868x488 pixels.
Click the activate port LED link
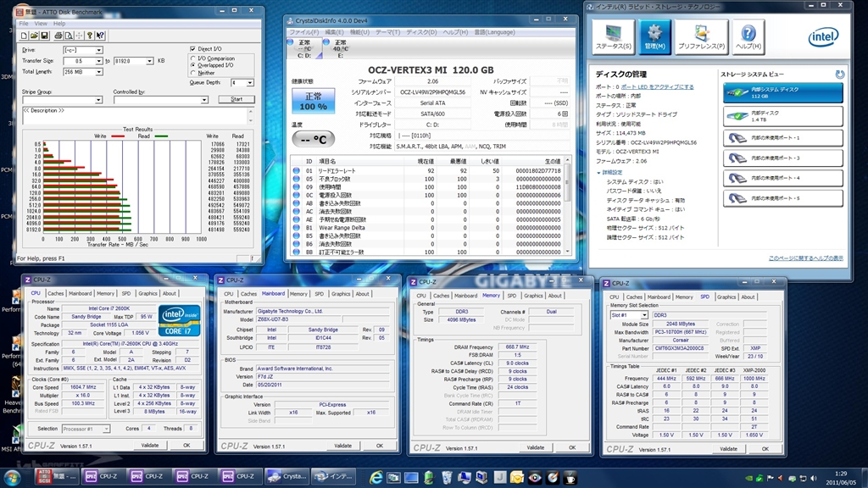[657, 86]
